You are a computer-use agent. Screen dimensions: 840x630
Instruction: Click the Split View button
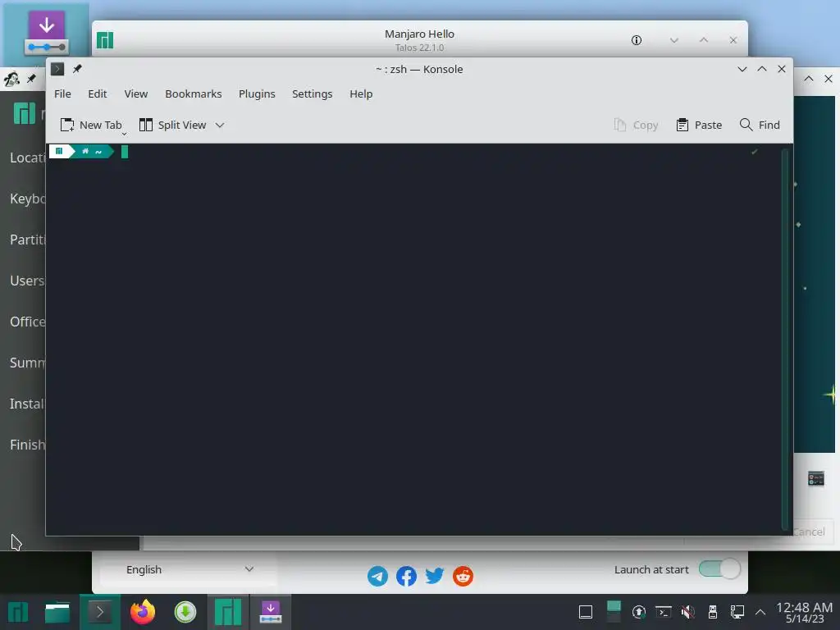[172, 125]
